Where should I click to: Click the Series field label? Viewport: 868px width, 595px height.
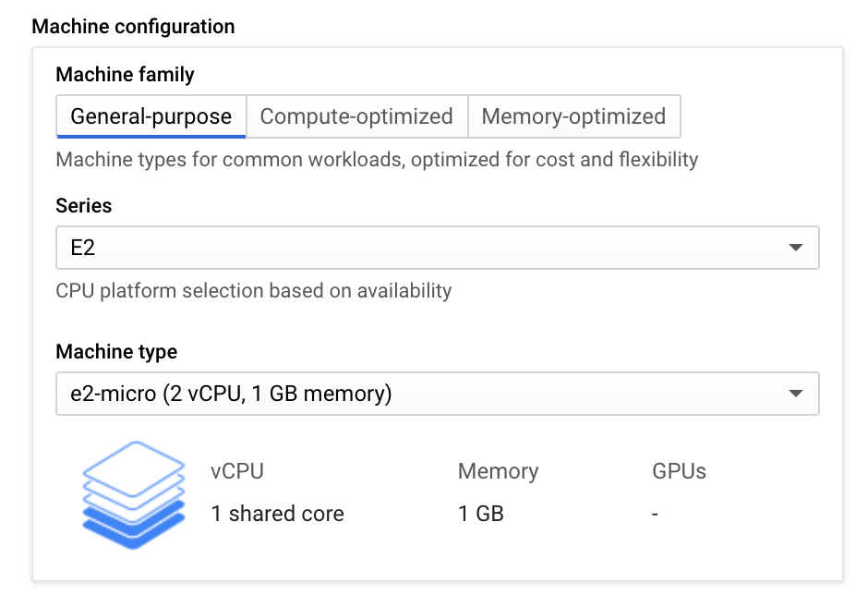82,205
